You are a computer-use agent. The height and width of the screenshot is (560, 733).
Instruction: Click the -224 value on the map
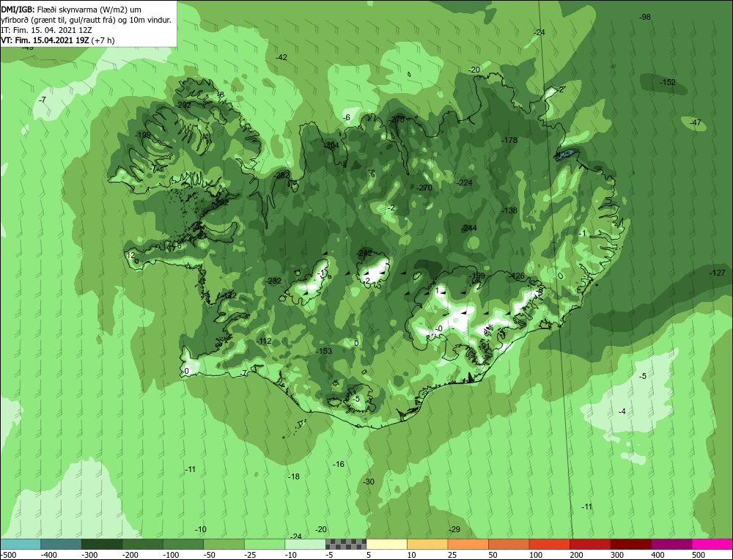point(464,183)
